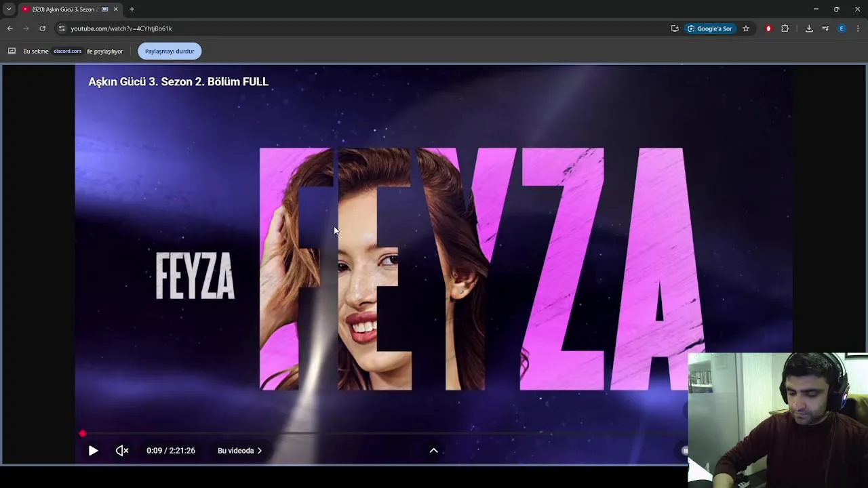Image resolution: width=868 pixels, height=488 pixels.
Task: Open site information icon in address bar
Action: click(62, 28)
